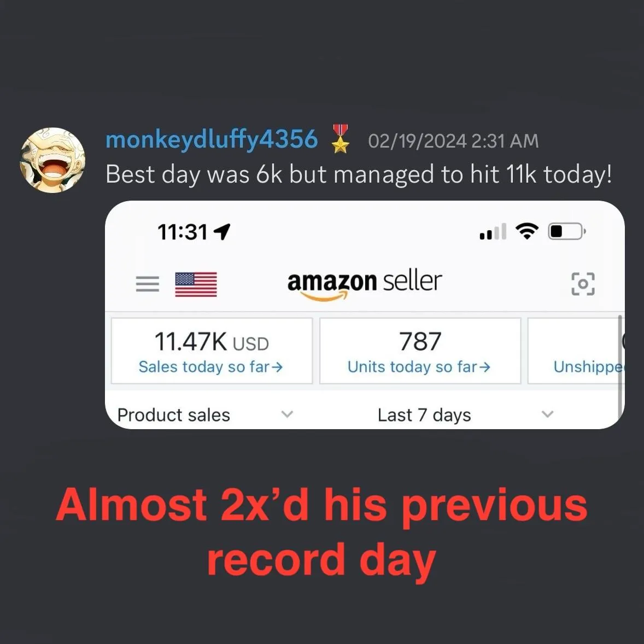Image resolution: width=644 pixels, height=644 pixels.
Task: Click the embedded Amazon seller screenshot
Action: [365, 314]
